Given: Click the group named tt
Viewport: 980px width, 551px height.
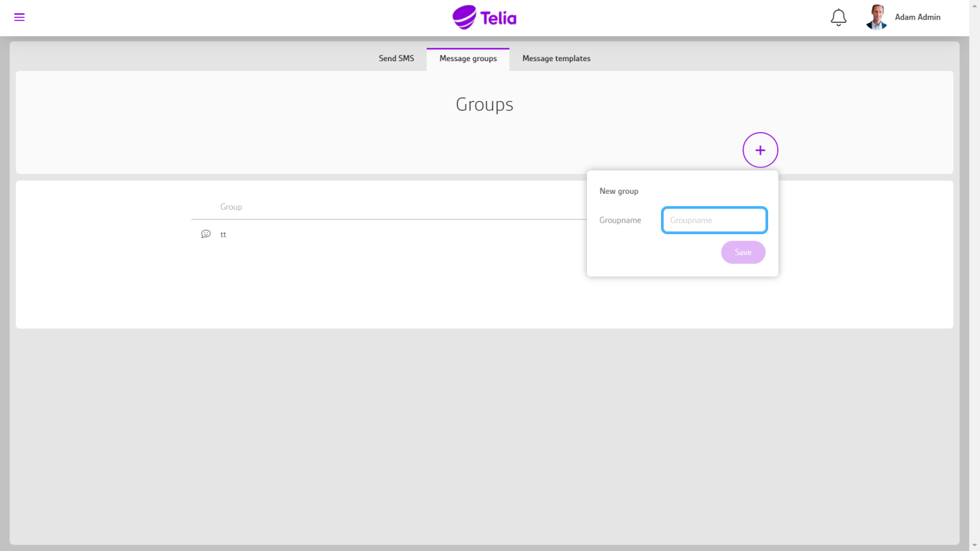Looking at the screenshot, I should tap(223, 234).
